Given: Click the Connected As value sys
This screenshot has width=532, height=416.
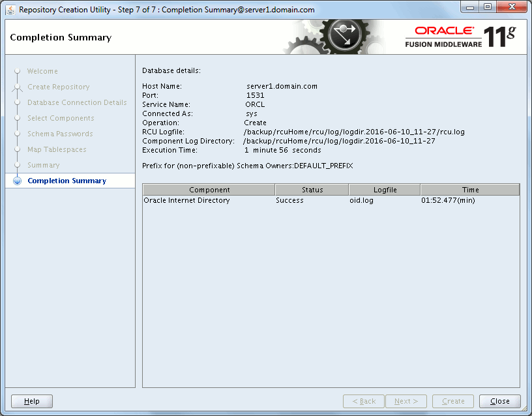Looking at the screenshot, I should pos(252,113).
